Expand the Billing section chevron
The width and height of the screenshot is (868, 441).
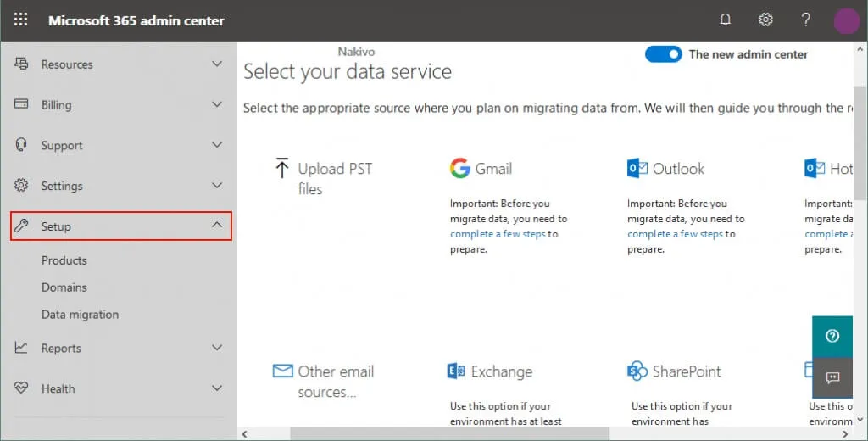[x=217, y=104]
